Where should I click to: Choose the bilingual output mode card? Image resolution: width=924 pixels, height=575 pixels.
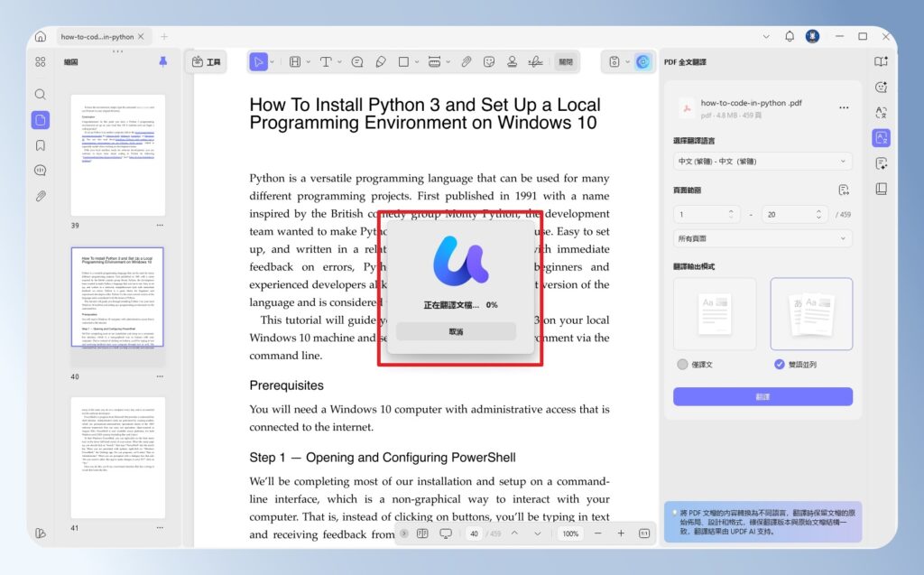coord(811,314)
